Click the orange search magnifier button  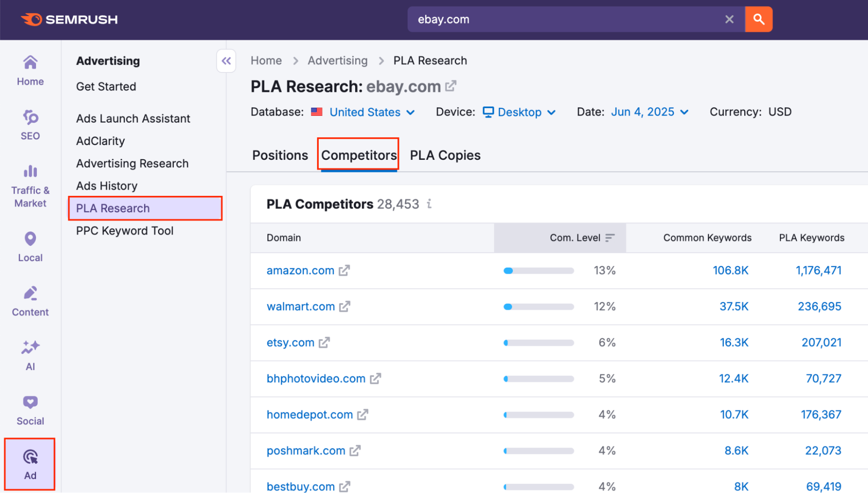coord(759,19)
